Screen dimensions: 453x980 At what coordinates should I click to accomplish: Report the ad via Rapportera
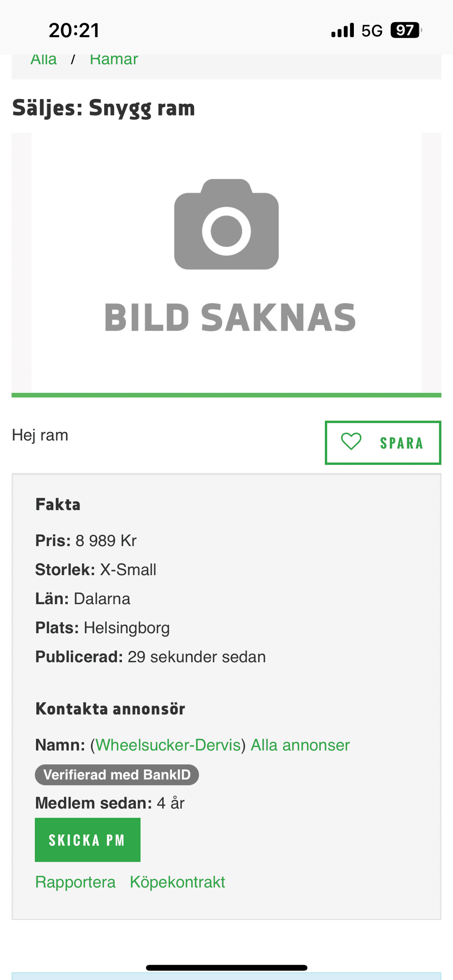pos(75,882)
